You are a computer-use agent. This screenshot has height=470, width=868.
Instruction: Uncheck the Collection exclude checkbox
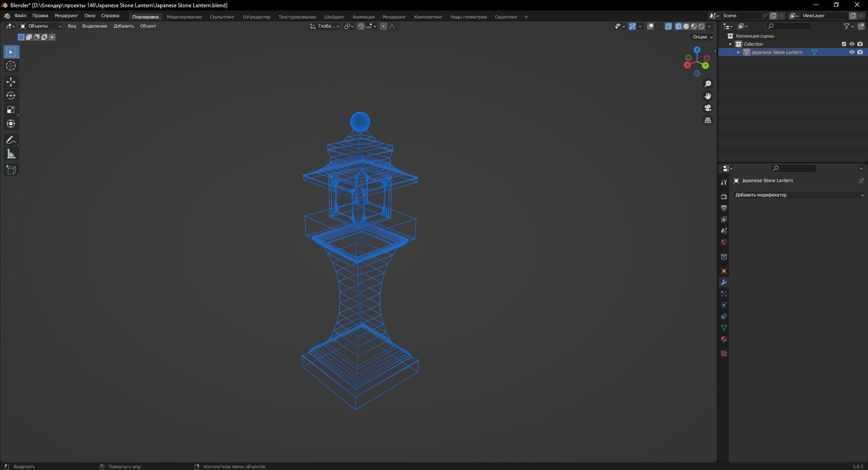844,44
